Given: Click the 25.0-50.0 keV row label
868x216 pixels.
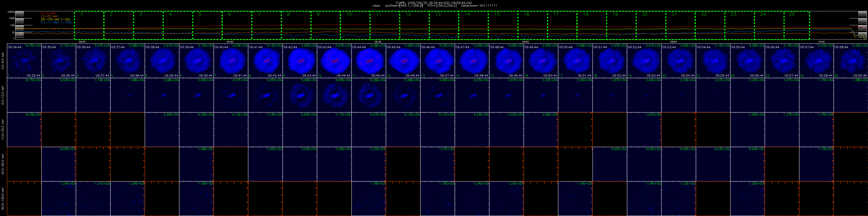Looking at the screenshot, I should (x=3, y=164).
